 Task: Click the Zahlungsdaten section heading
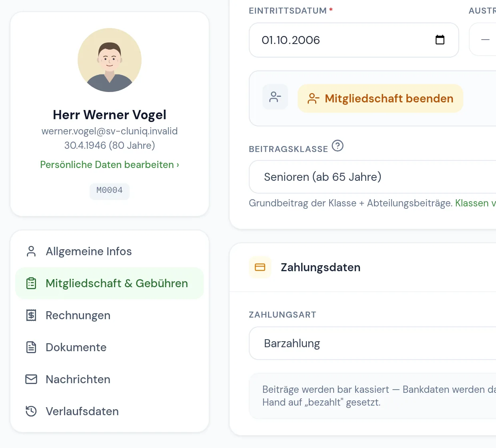[320, 267]
